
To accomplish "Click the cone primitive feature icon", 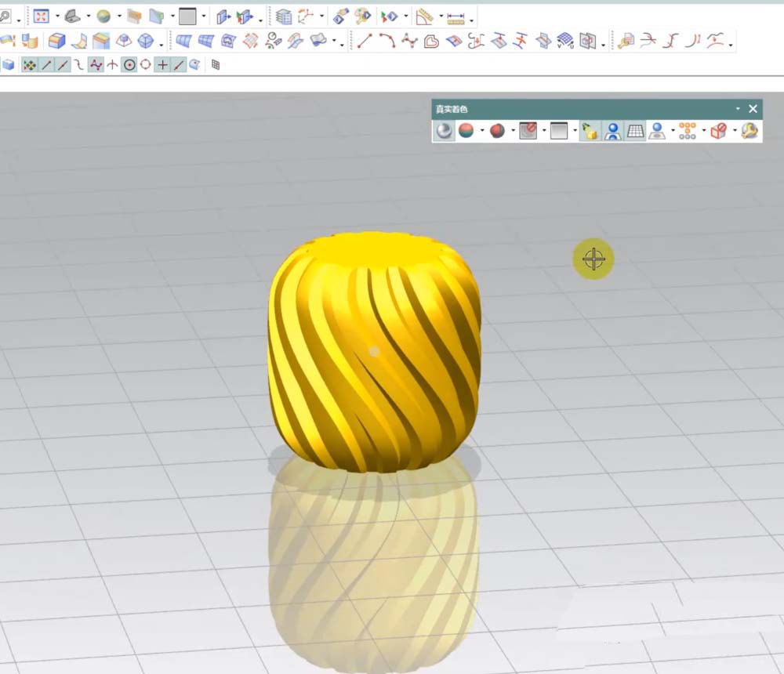I will click(x=124, y=41).
